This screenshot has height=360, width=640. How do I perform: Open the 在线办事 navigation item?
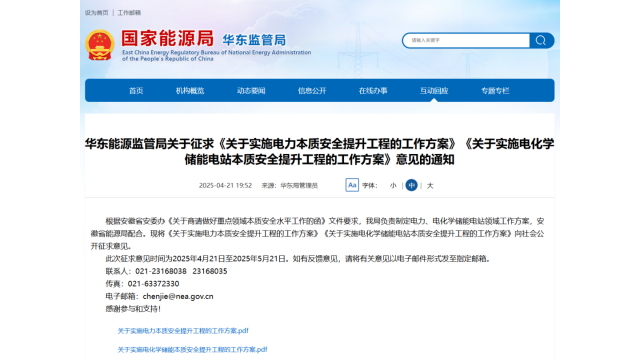click(x=373, y=91)
